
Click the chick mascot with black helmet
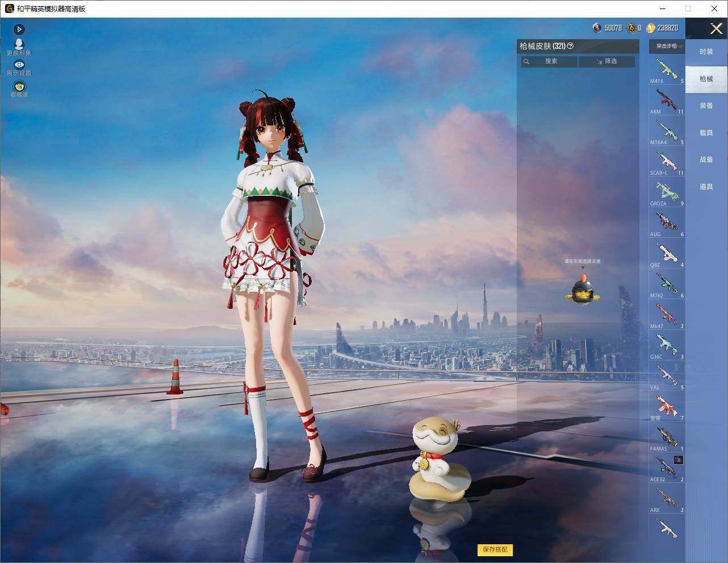582,289
